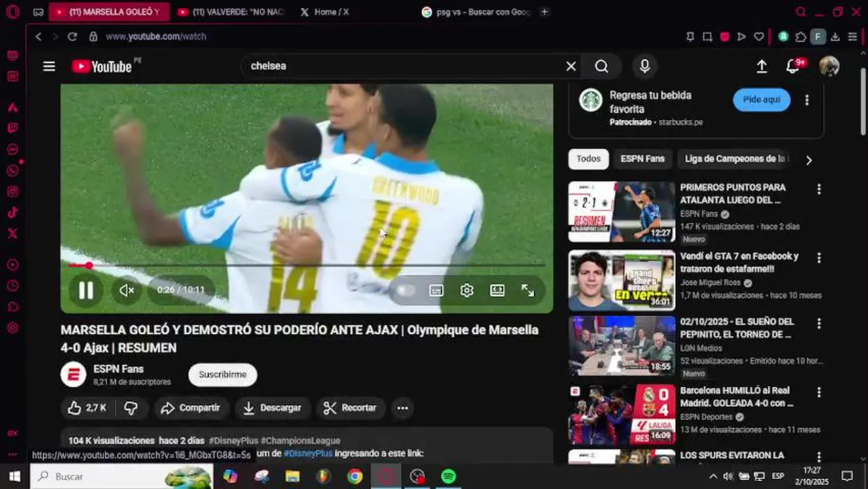Dislike the video with thumbs down
This screenshot has width=868, height=489.
(x=131, y=407)
